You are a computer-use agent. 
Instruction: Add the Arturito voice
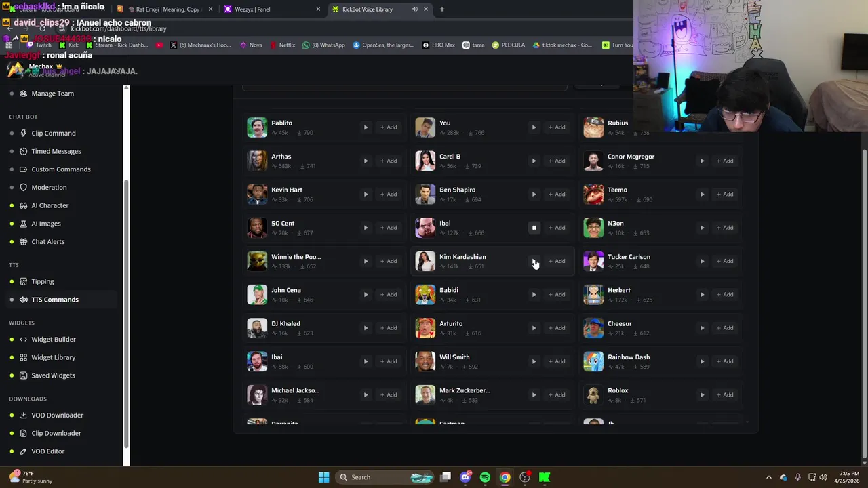tap(557, 328)
